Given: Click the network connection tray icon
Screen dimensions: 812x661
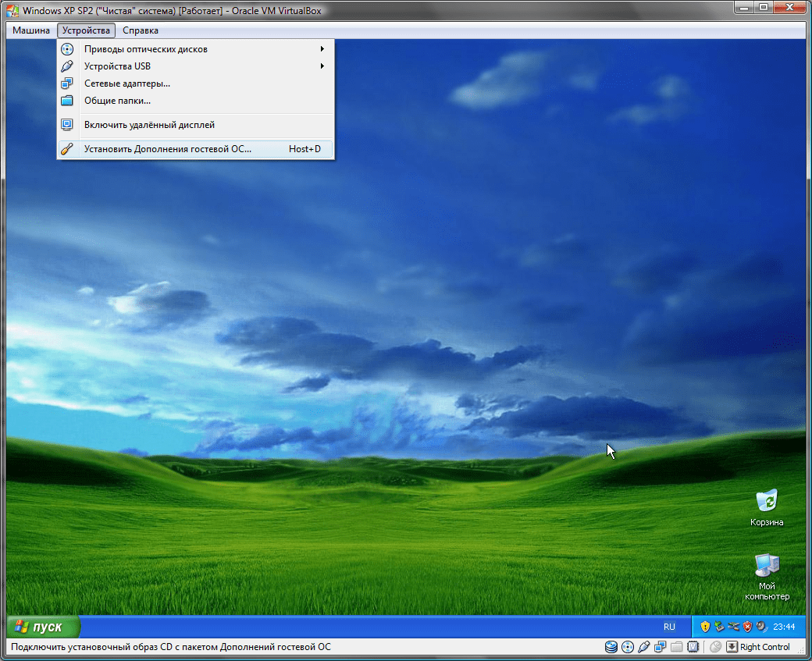Looking at the screenshot, I should [x=733, y=627].
